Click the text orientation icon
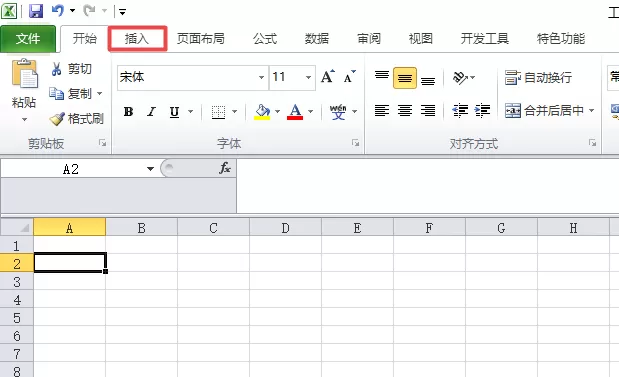Viewport: 619px width, 377px height. tap(460, 77)
